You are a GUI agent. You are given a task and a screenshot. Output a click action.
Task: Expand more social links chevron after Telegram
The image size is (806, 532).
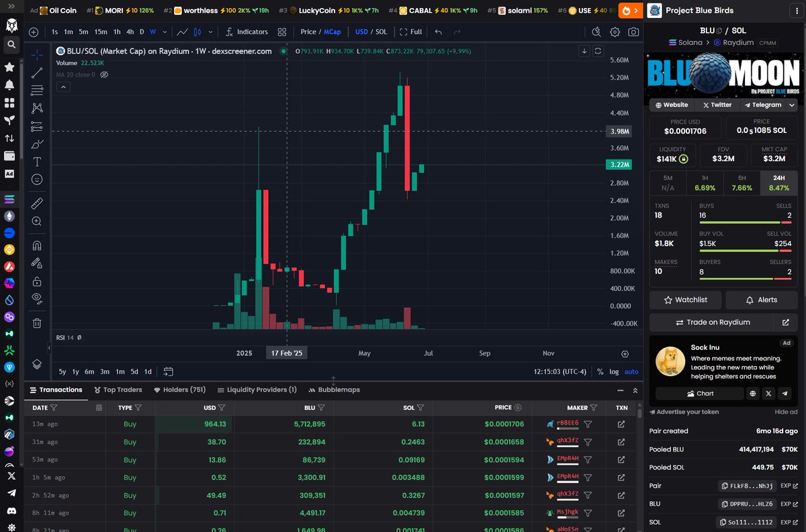pyautogui.click(x=792, y=105)
